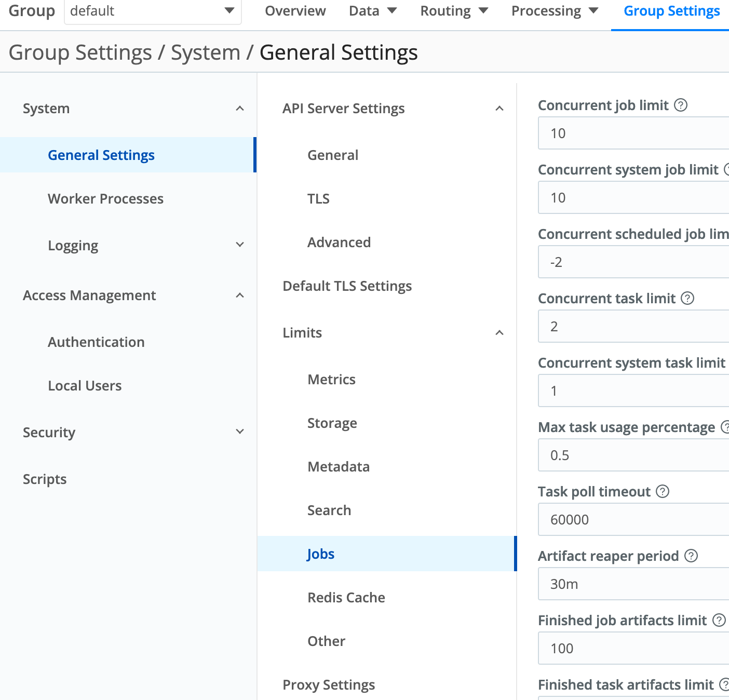
Task: Open help for Concurrent system job limit
Action: click(726, 169)
